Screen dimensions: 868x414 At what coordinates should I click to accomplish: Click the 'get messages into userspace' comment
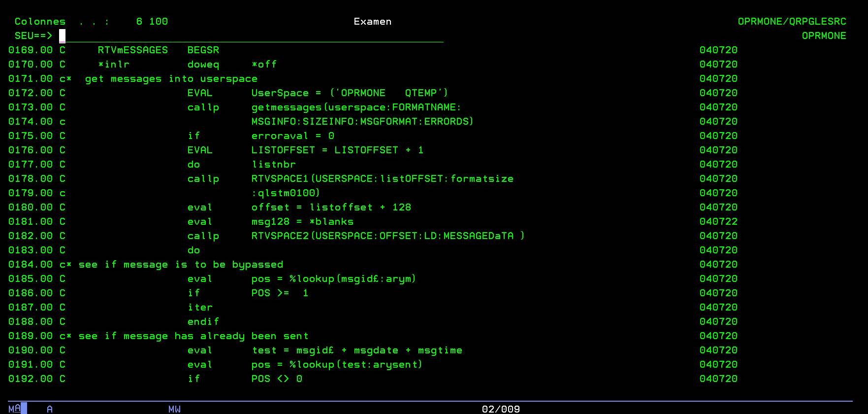point(171,79)
